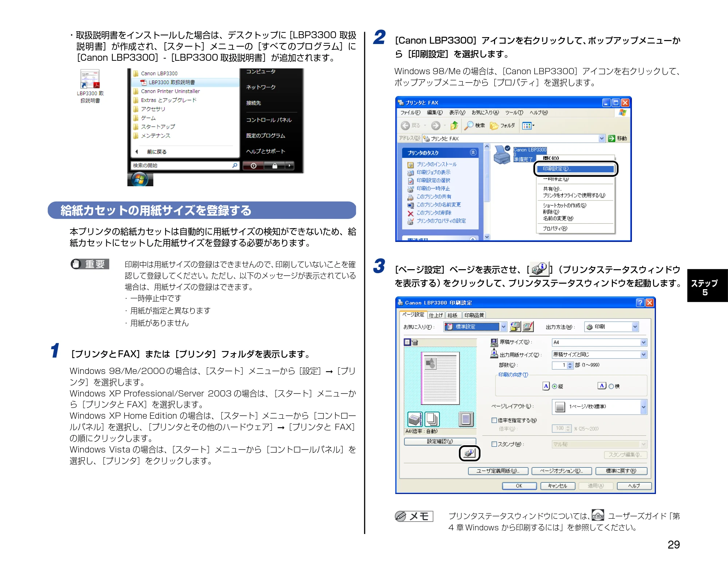Open the 原稿サイズ A4 dropdown
Image resolution: width=728 pixels, height=566 pixels.
(600, 342)
